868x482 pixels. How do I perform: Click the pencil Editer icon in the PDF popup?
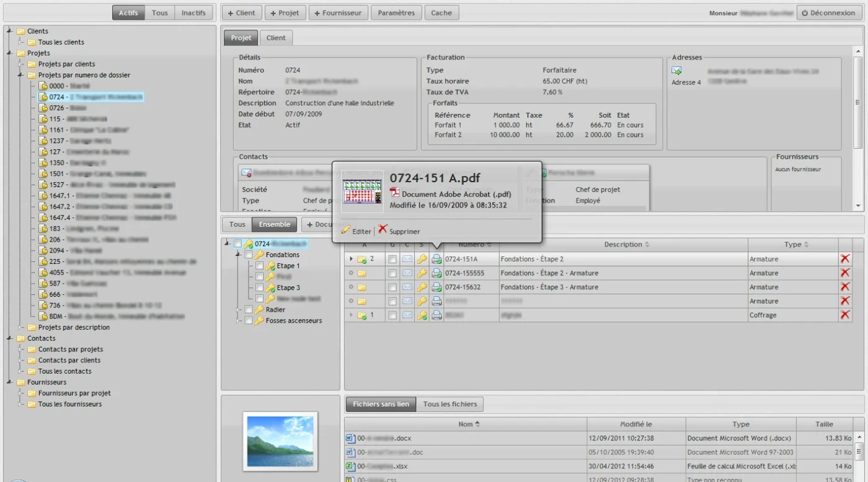click(x=346, y=230)
